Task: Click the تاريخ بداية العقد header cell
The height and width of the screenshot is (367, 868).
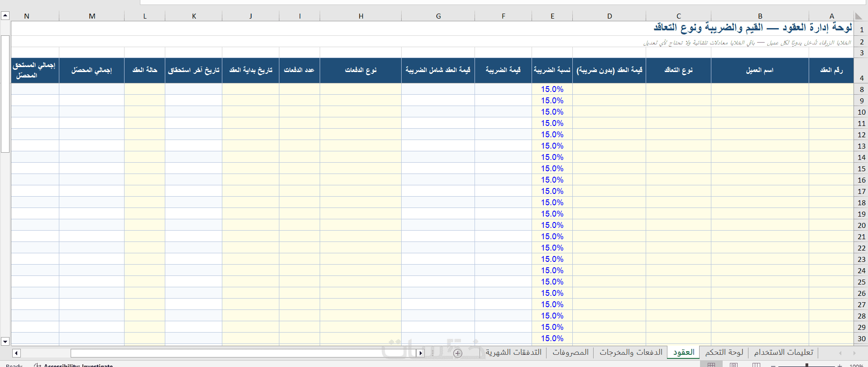Action: tap(250, 70)
